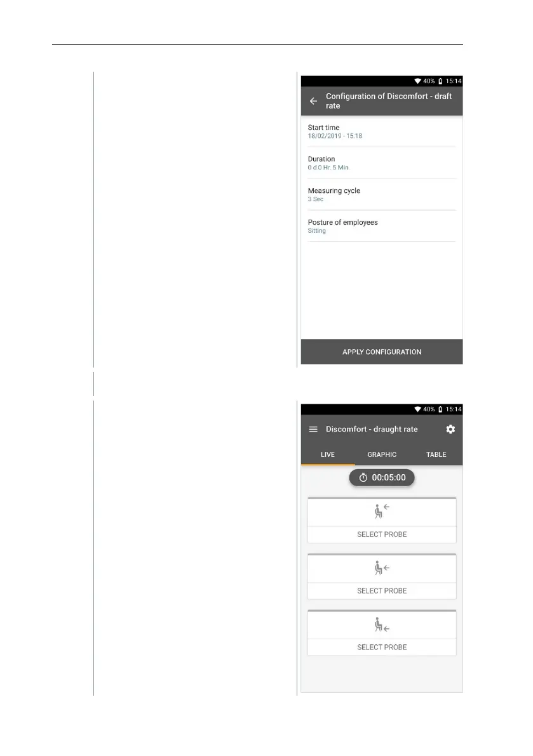Open settings gear in Discomfort header
Image resolution: width=533 pixels, height=756 pixels.
[x=450, y=429]
